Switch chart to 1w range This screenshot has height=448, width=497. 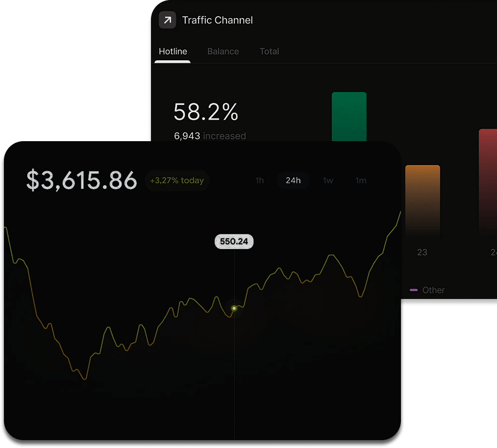point(328,180)
